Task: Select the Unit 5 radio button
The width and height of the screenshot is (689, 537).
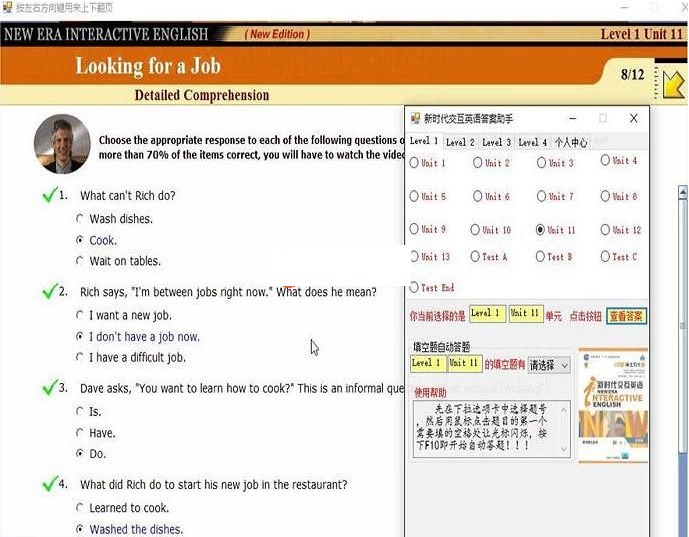Action: [415, 197]
